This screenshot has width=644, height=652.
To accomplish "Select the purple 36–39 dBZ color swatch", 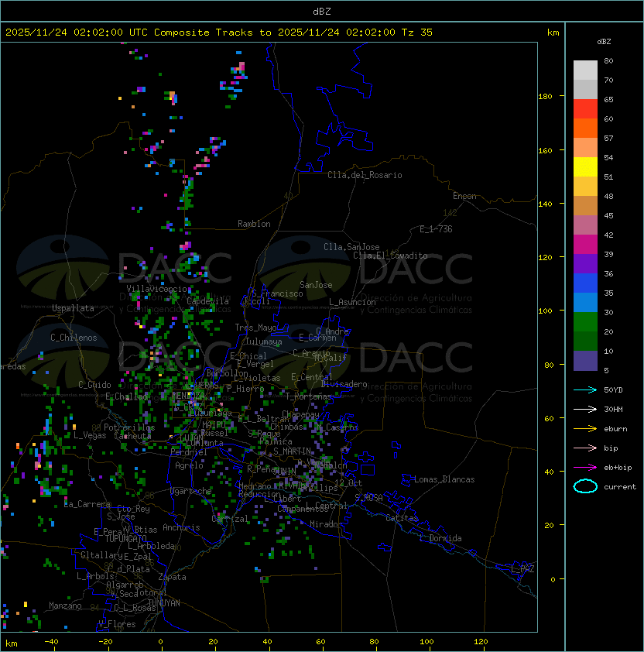I will [x=585, y=263].
